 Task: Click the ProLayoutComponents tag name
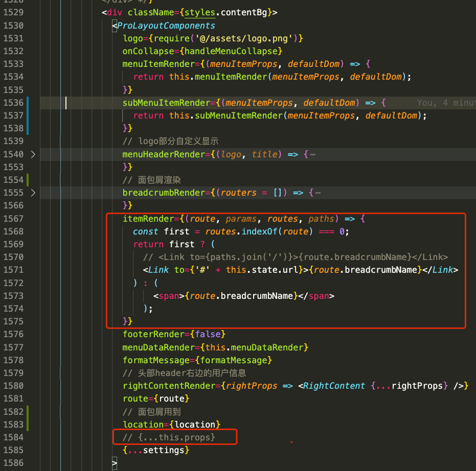click(166, 26)
